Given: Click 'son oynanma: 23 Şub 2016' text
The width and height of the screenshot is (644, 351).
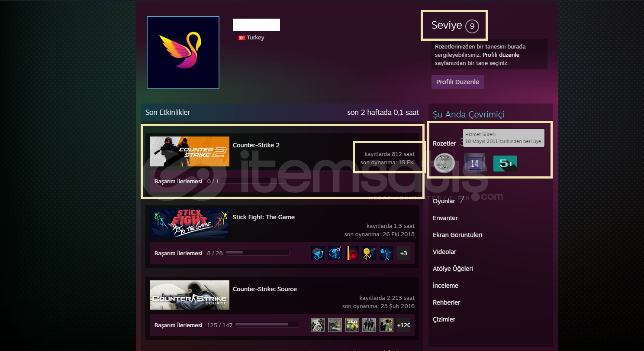Looking at the screenshot, I should coord(378,306).
